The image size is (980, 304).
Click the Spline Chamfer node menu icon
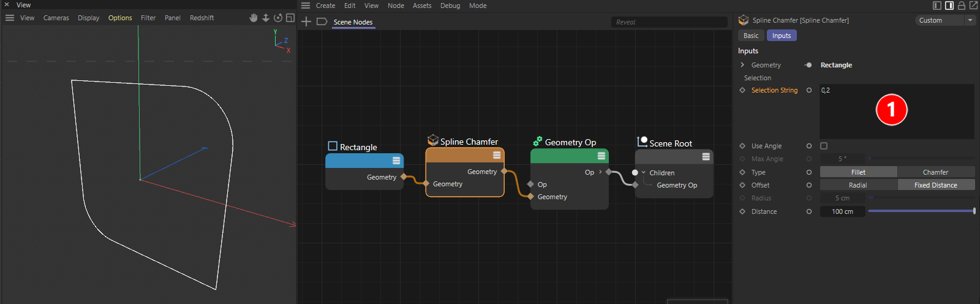(497, 155)
